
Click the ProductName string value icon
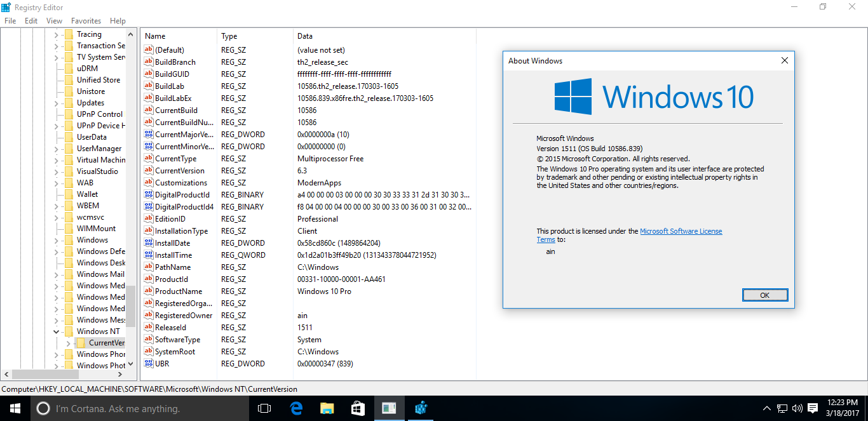tap(149, 291)
